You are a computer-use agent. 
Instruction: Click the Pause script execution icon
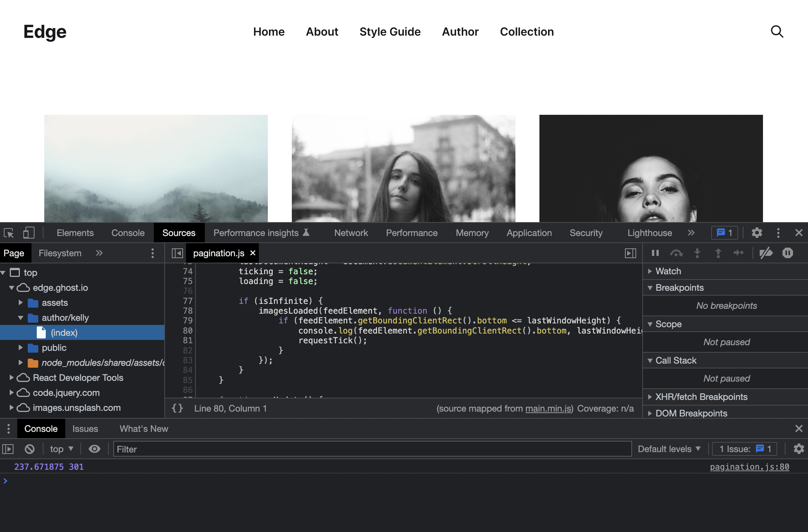point(655,253)
